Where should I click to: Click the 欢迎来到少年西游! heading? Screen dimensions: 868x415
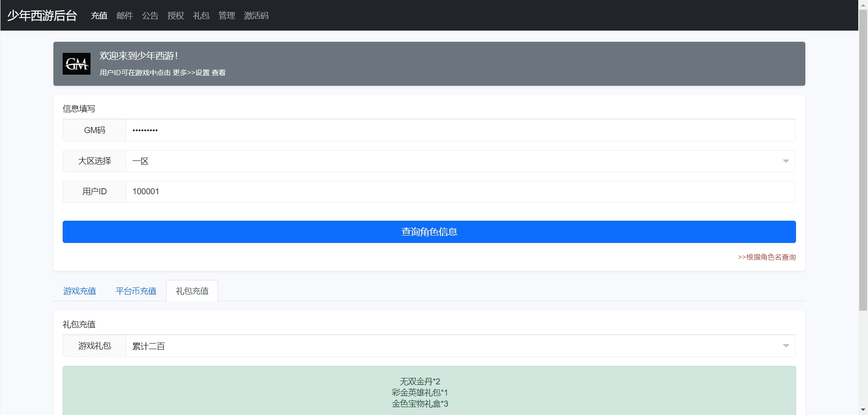(139, 56)
